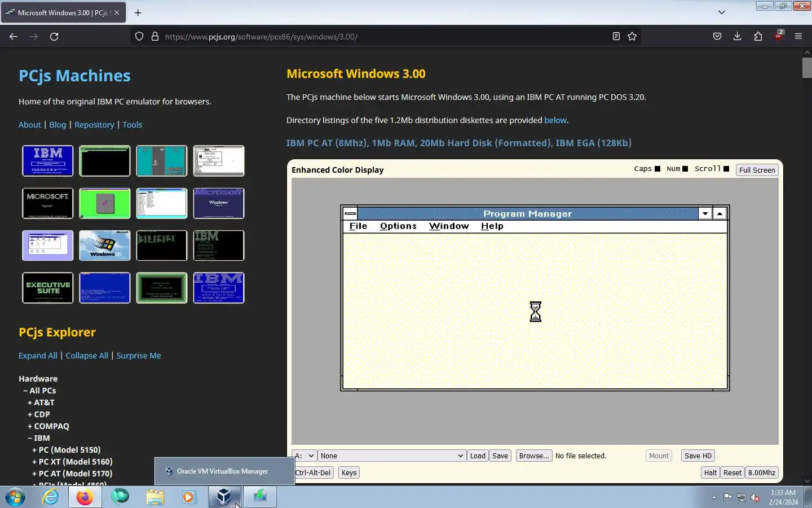The height and width of the screenshot is (508, 812).
Task: Open site security padlock info
Action: [x=155, y=37]
